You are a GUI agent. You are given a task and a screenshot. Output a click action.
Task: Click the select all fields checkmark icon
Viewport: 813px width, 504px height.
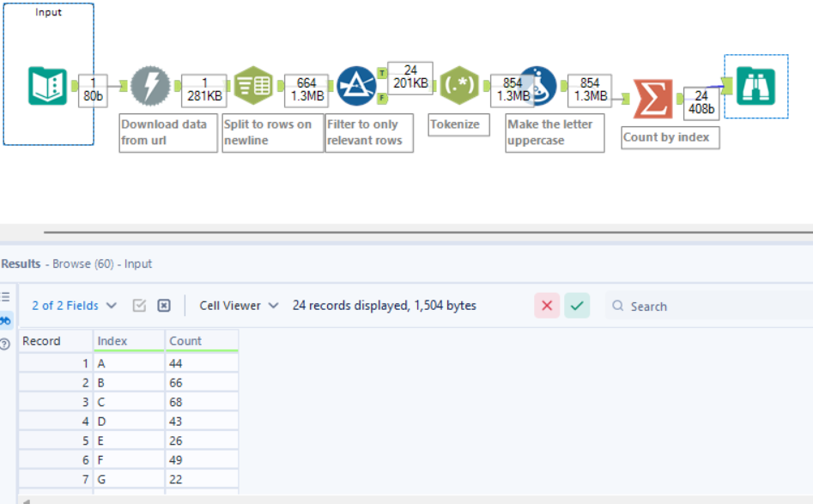[139, 306]
